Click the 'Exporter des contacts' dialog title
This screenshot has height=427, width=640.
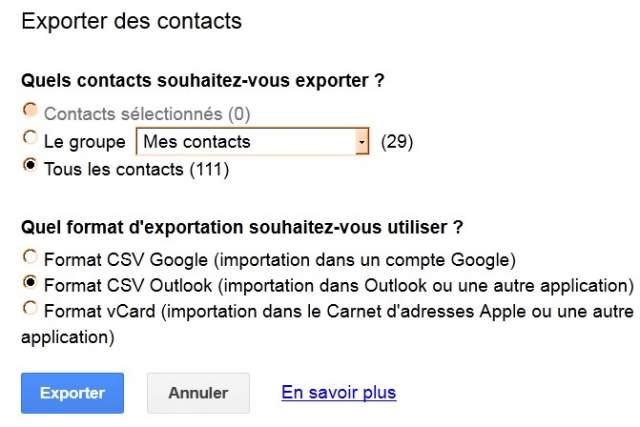click(x=131, y=20)
